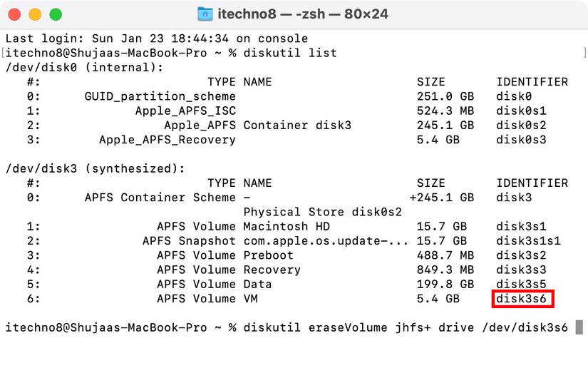The height and width of the screenshot is (383, 588).
Task: Click the 'Physical Store disk0s2' line
Action: coord(322,212)
